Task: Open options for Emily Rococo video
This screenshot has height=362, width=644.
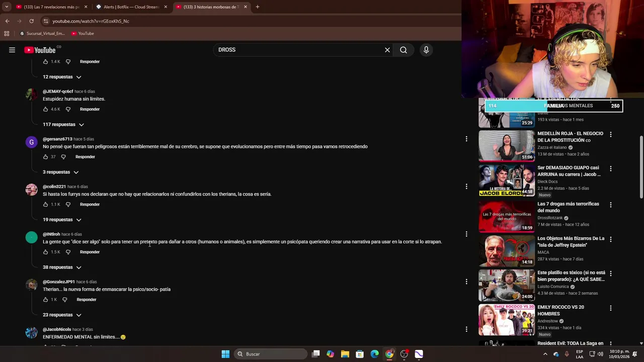Action: 611,308
